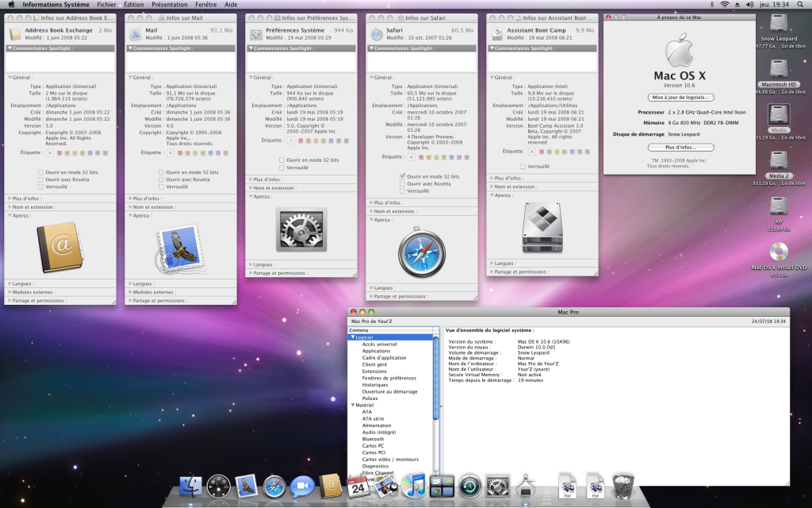Select Extensions in Mac Pro sidebar
Screen dimensions: 812x508
[x=374, y=371]
